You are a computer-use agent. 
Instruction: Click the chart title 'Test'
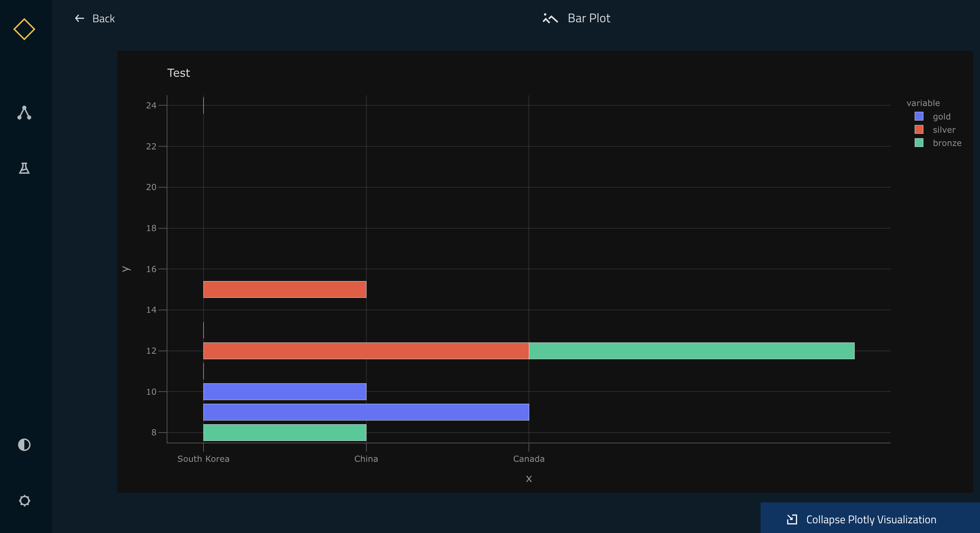point(178,73)
